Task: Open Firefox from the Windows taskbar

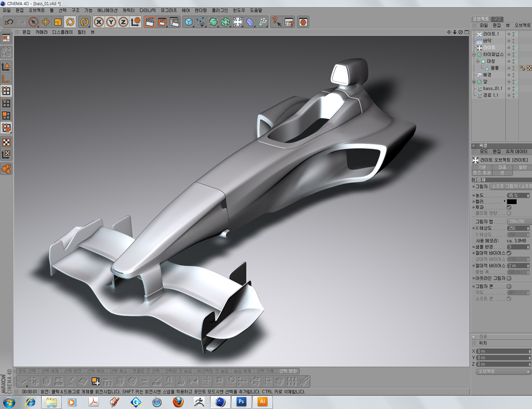Action: point(178,402)
